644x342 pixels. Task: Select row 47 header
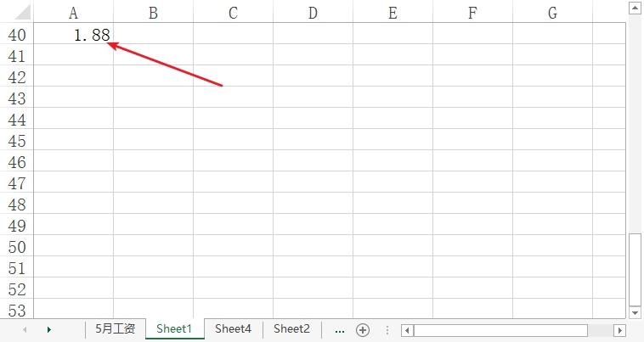pos(17,182)
